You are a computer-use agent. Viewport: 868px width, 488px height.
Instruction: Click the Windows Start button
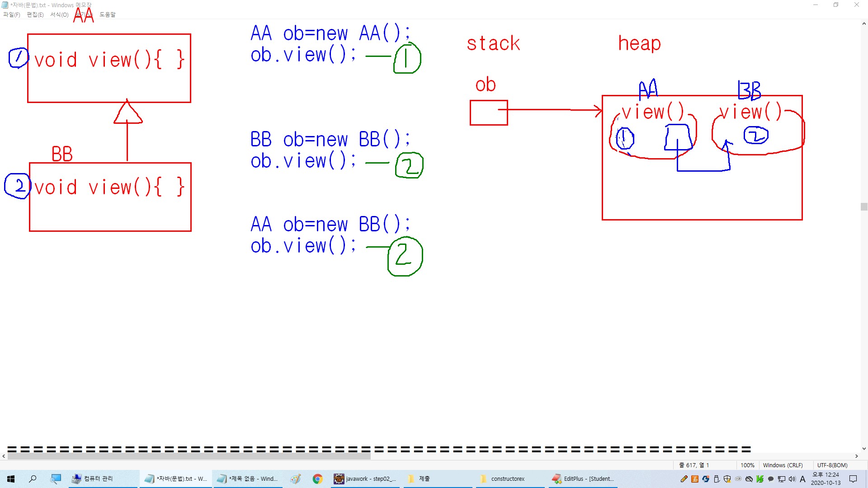click(11, 479)
